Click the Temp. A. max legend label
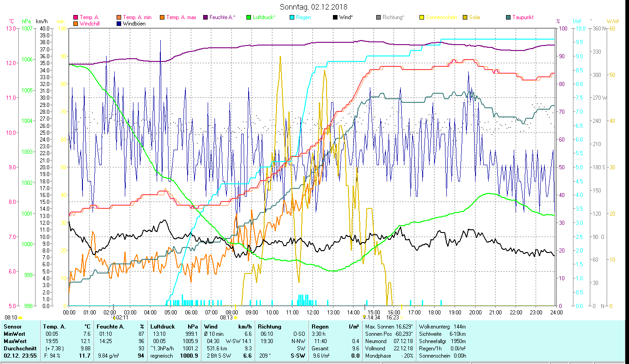 181,18
